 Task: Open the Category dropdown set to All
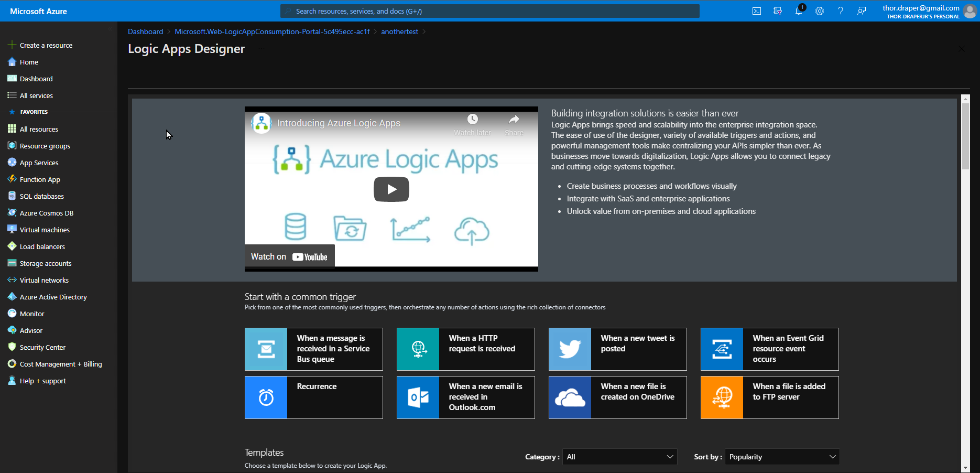[620, 457]
